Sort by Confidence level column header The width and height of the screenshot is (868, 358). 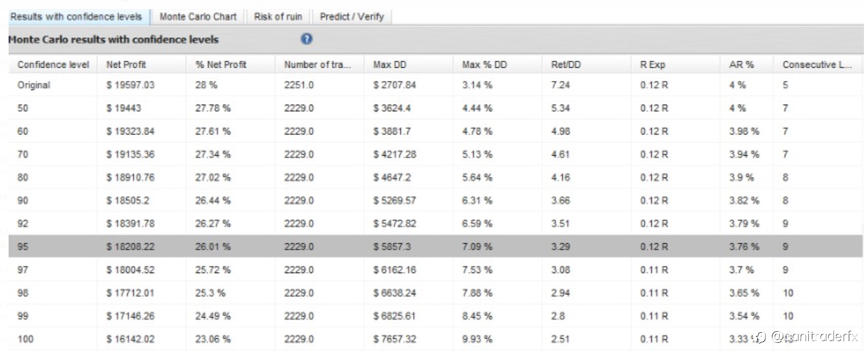53,65
